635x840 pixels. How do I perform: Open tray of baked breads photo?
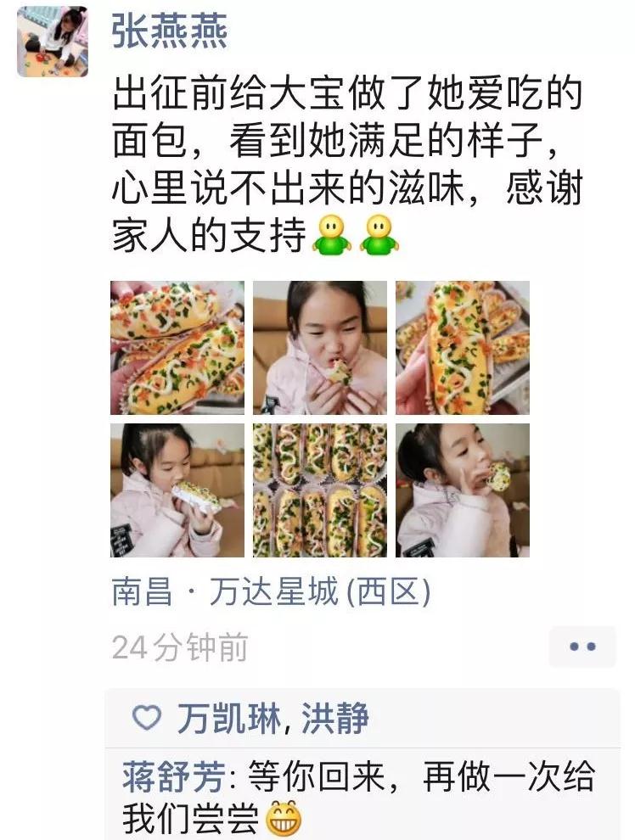[320, 490]
